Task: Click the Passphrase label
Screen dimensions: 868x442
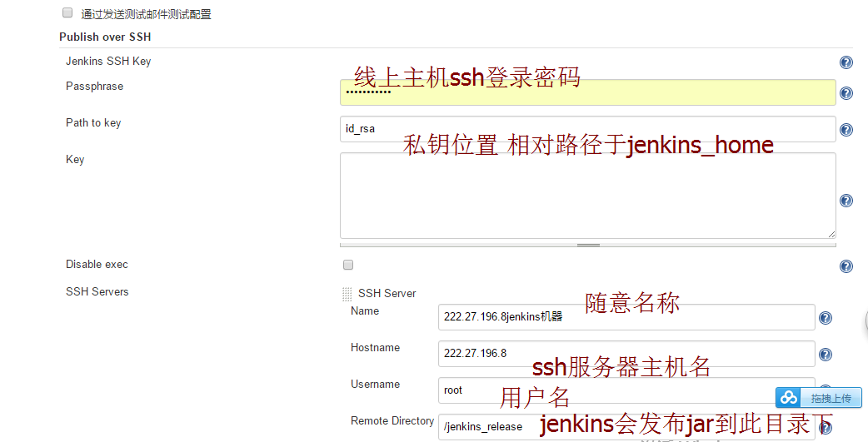Action: point(95,87)
